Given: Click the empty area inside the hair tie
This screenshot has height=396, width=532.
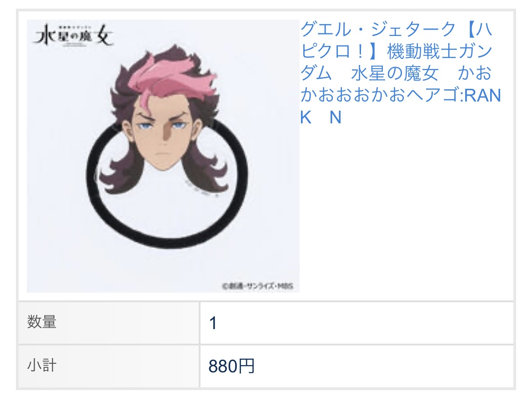Looking at the screenshot, I should (166, 211).
